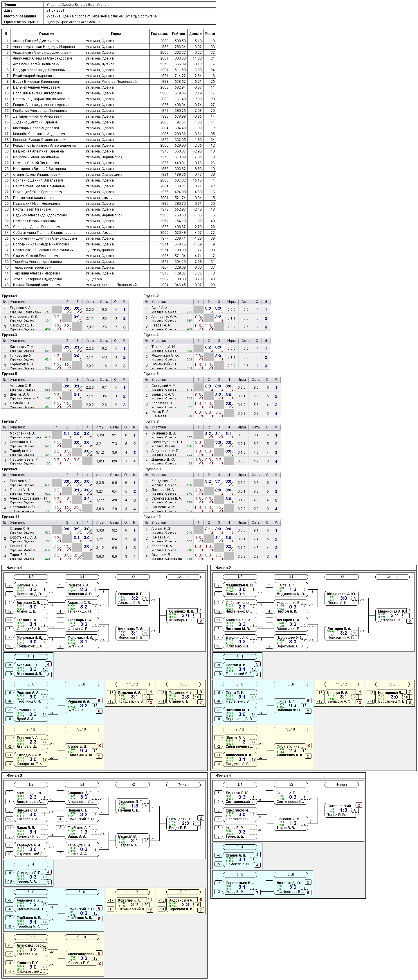The width and height of the screenshot is (418, 980).
Task: Click the Дельта column header
Action: click(195, 33)
